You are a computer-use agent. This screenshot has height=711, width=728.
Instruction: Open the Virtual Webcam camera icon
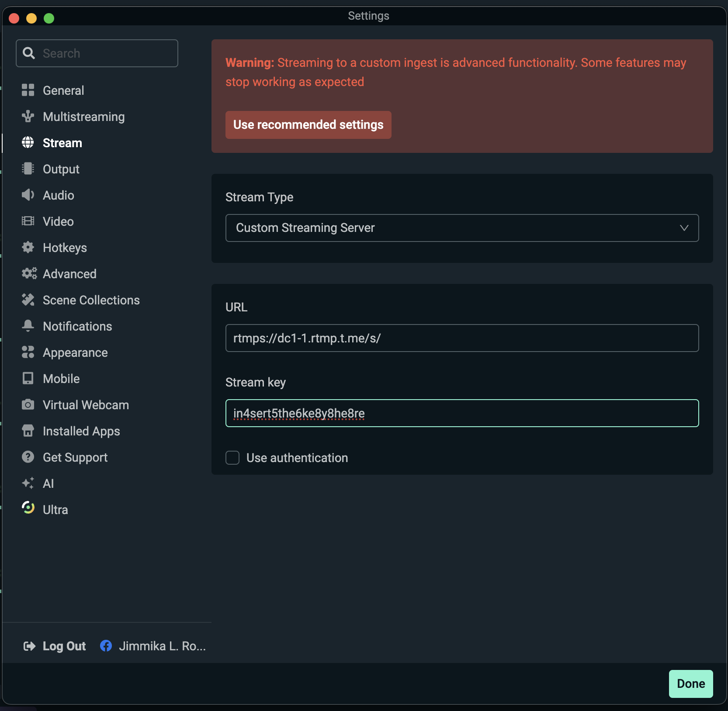(28, 405)
